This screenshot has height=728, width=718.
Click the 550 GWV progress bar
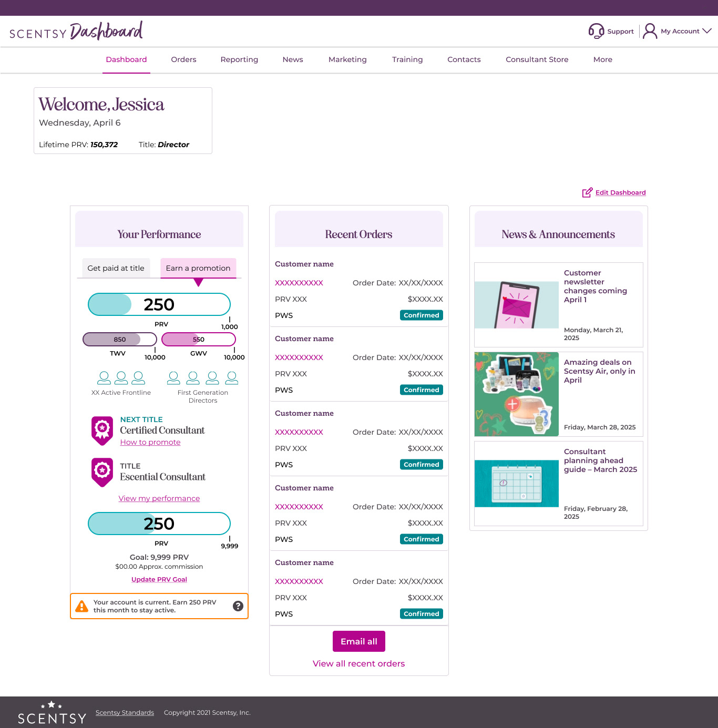[199, 340]
